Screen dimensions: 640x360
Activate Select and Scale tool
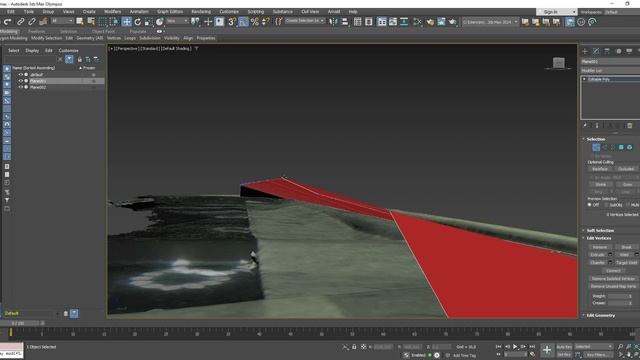(149, 22)
